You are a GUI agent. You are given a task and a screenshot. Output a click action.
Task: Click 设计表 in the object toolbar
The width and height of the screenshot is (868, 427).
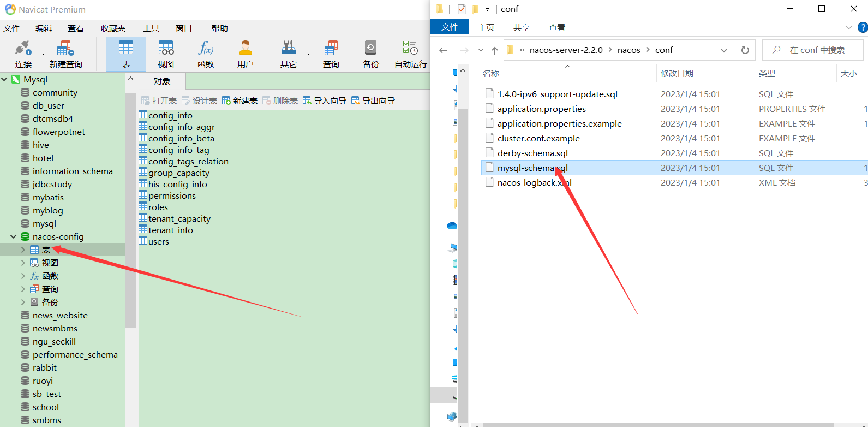[x=199, y=100]
